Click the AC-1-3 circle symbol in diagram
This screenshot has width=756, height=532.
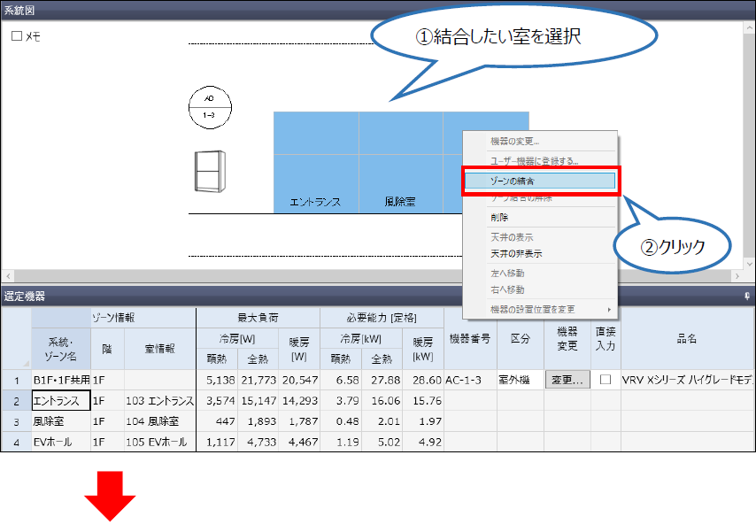pyautogui.click(x=209, y=107)
